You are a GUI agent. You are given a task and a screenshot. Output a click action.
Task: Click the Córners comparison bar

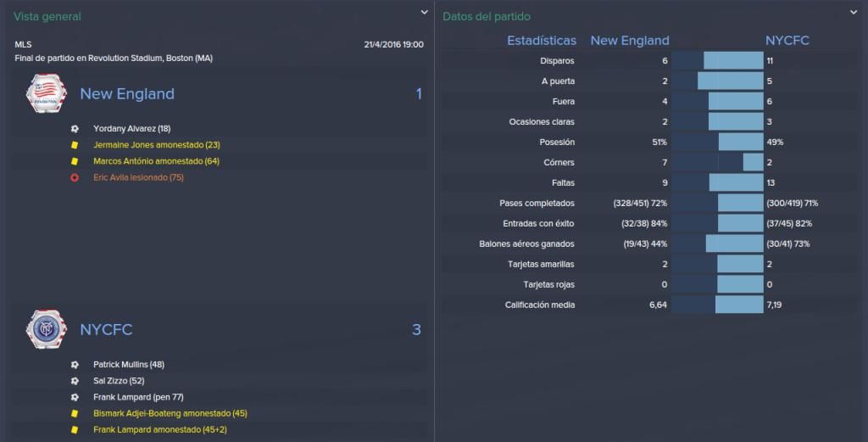coord(717,162)
